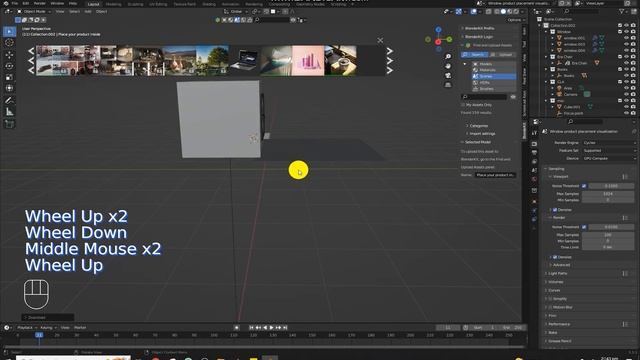The width and height of the screenshot is (640, 360).
Task: Switch to the Modeling workspace tab
Action: pos(113,4)
